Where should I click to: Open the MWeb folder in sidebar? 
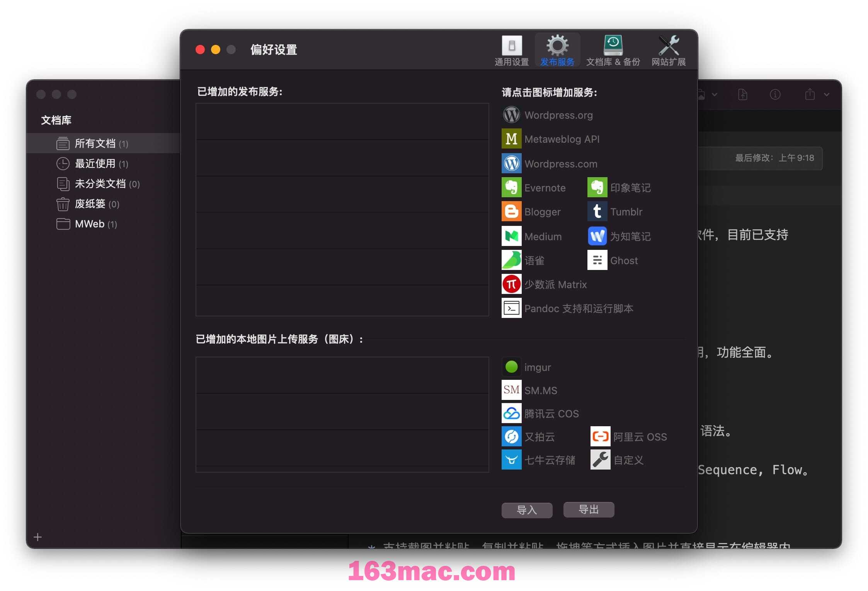tap(103, 224)
